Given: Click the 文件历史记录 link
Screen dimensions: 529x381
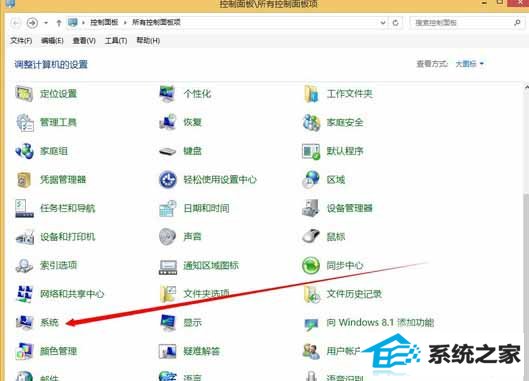Looking at the screenshot, I should 354,294.
